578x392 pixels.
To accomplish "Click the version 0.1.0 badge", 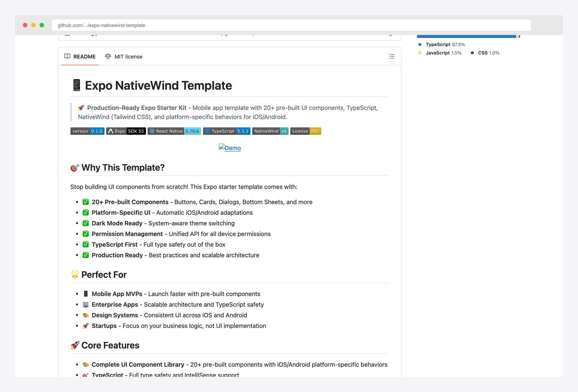I will coord(87,131).
